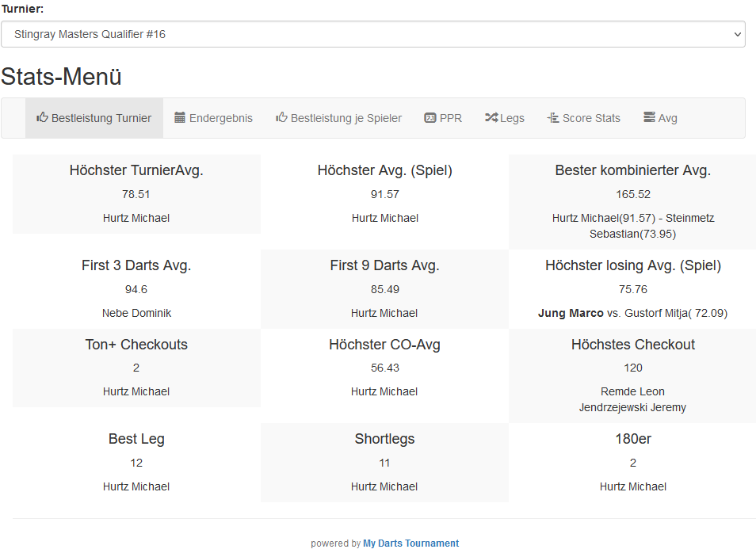
Task: Open the Bestleistung je Spieler tab
Action: pyautogui.click(x=346, y=118)
